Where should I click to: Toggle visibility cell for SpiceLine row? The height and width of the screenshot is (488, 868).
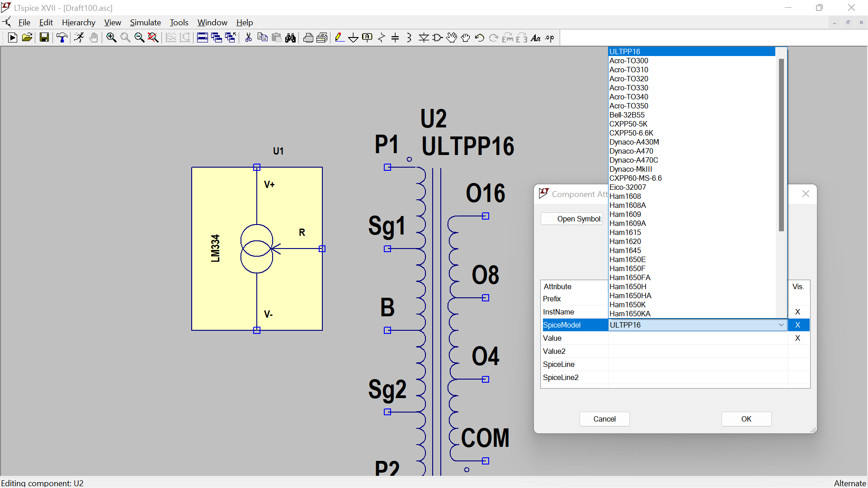click(798, 364)
